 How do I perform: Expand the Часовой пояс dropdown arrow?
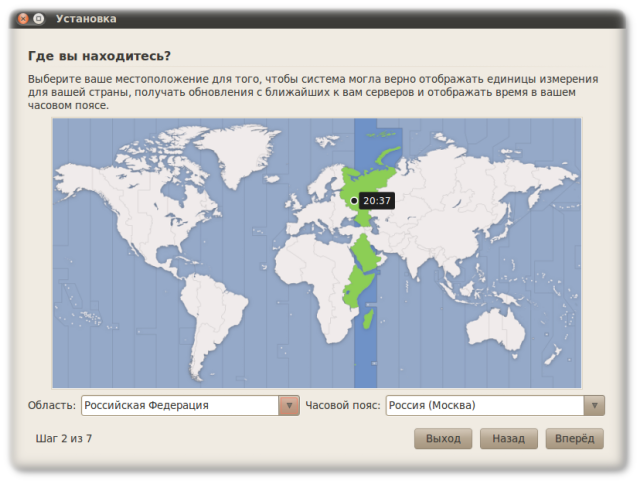point(594,405)
